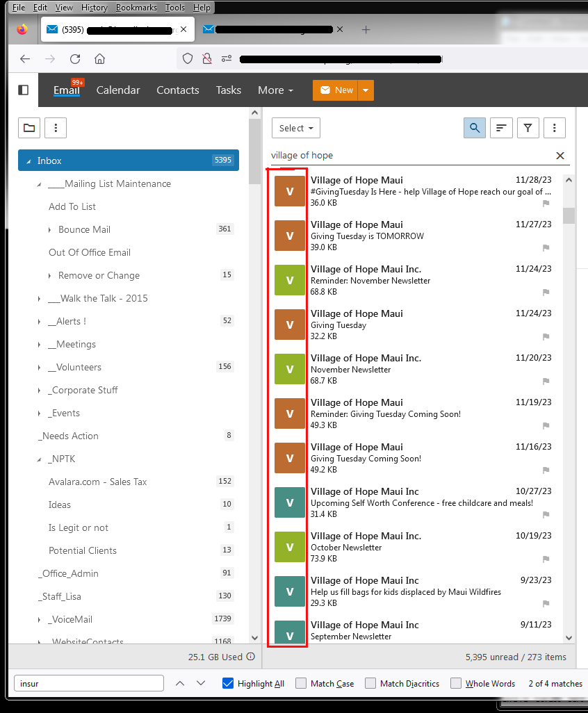Open the Bookmarks menu

(x=136, y=8)
